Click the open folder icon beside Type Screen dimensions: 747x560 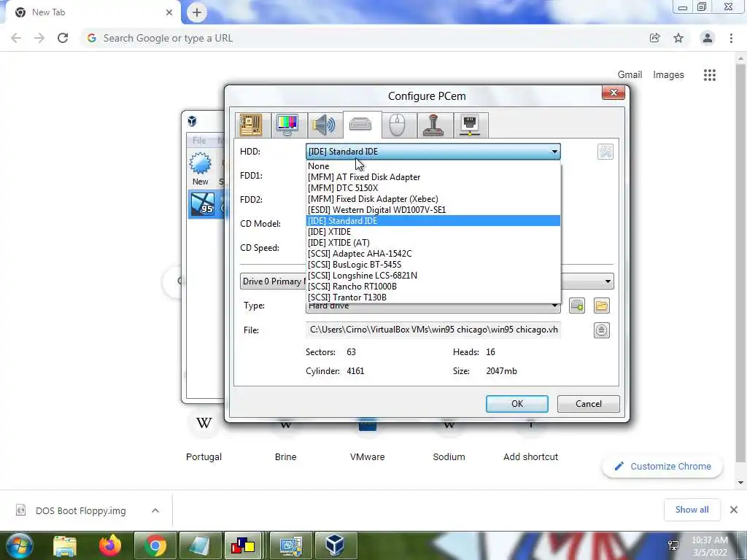[602, 306]
